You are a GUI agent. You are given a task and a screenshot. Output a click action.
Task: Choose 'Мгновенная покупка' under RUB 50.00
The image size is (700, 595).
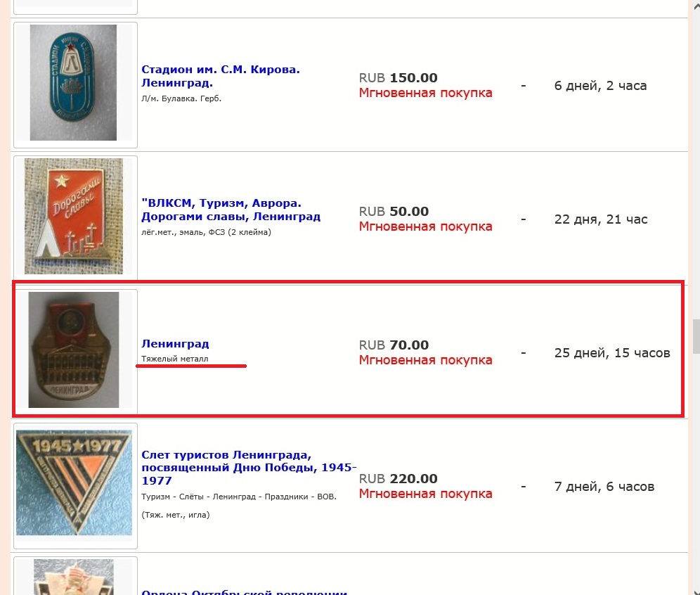tap(425, 226)
